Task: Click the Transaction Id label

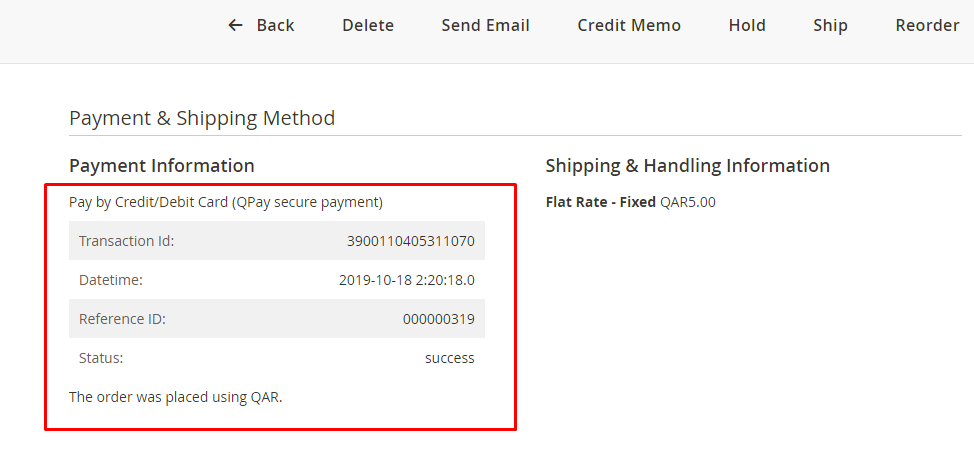Action: (x=127, y=241)
